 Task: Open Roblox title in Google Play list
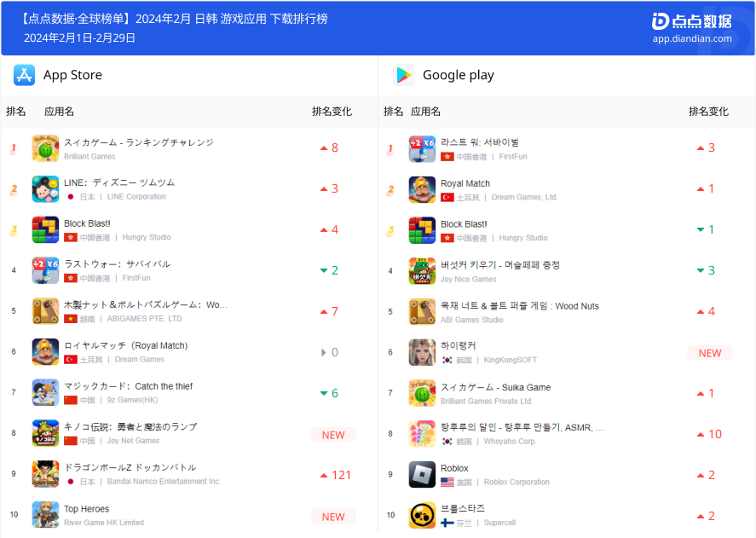click(x=454, y=468)
